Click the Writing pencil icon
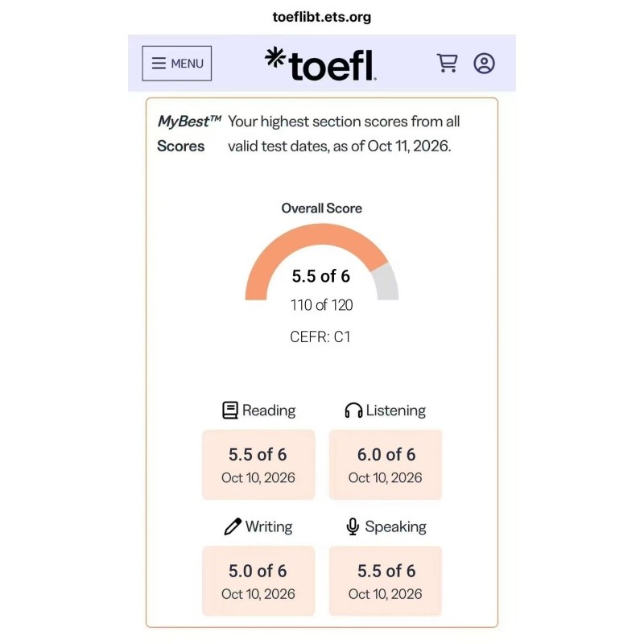644x644 pixels. (233, 526)
